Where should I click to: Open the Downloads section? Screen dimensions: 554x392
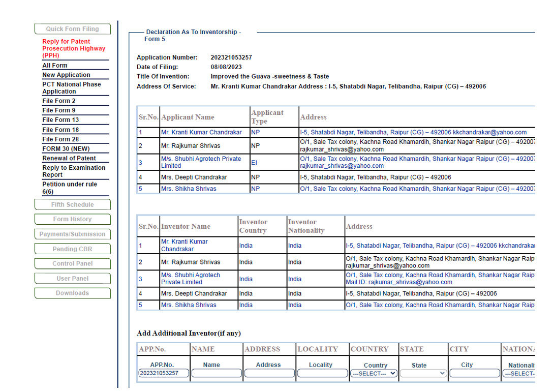pos(72,293)
